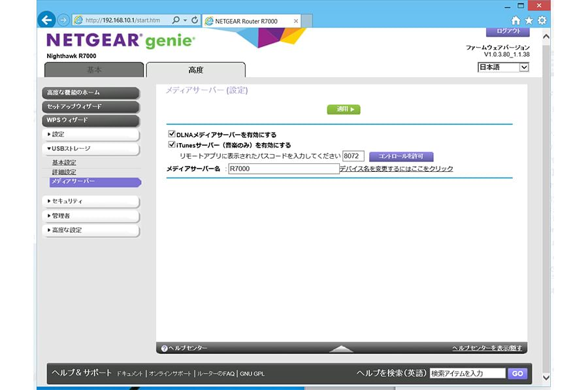
Task: Click the ログアウト logout button
Action: pyautogui.click(x=508, y=31)
